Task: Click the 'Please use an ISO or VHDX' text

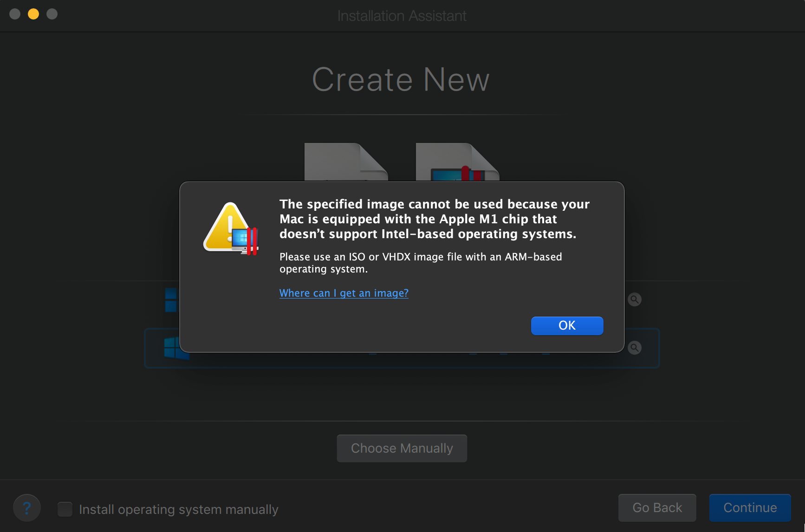Action: tap(421, 263)
